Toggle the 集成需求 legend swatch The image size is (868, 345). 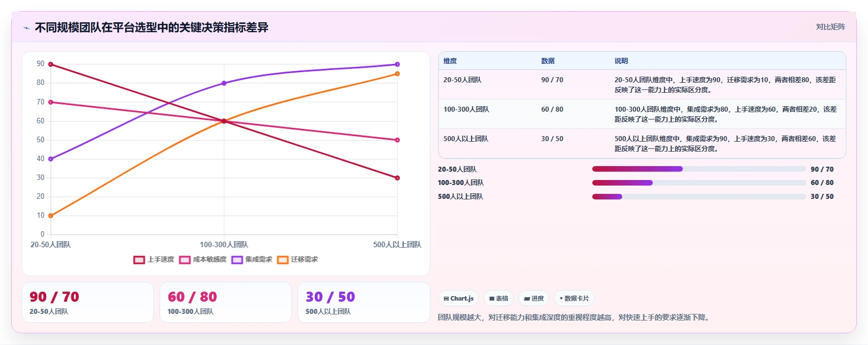point(237,260)
